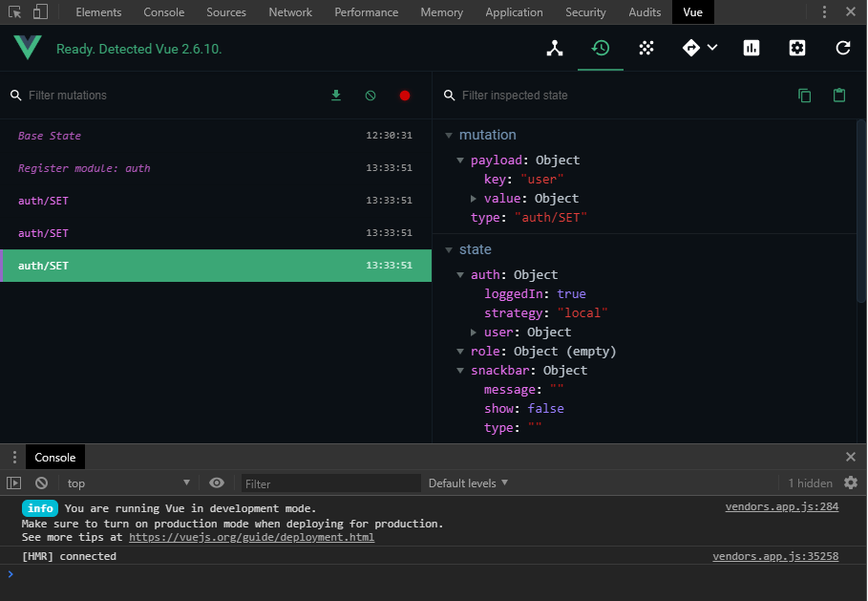The width and height of the screenshot is (868, 601).
Task: Collapse the role Object node
Action: [460, 352]
